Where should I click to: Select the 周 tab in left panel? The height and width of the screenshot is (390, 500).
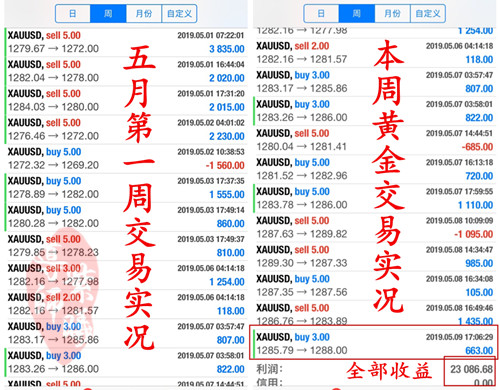point(108,14)
